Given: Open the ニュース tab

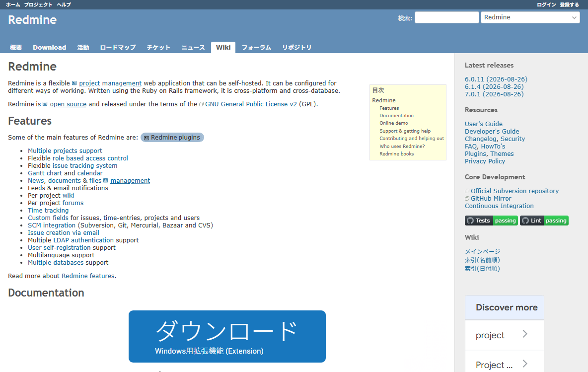Looking at the screenshot, I should (x=193, y=47).
